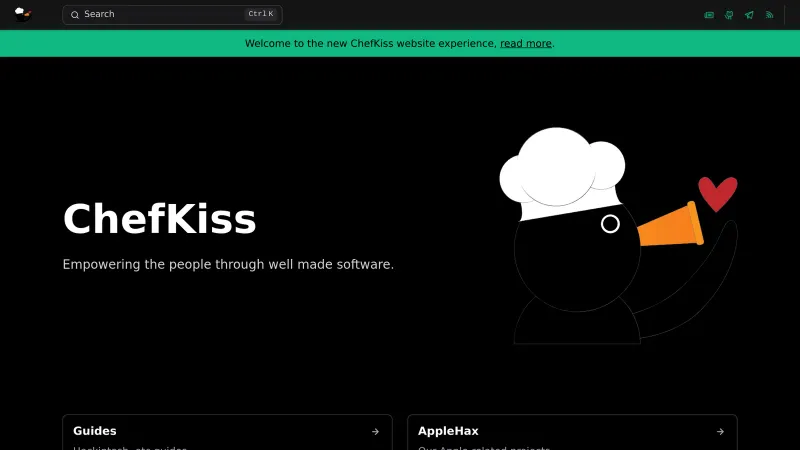Follow the "read more" banner link
Viewport: 800px width, 450px height.
pyautogui.click(x=526, y=44)
